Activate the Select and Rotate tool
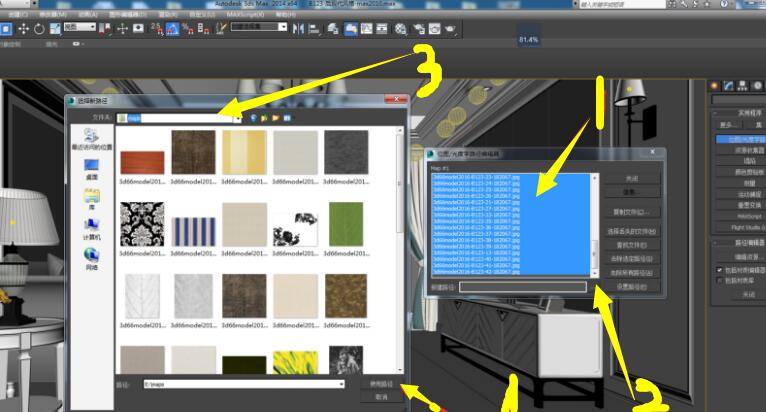 pos(39,29)
